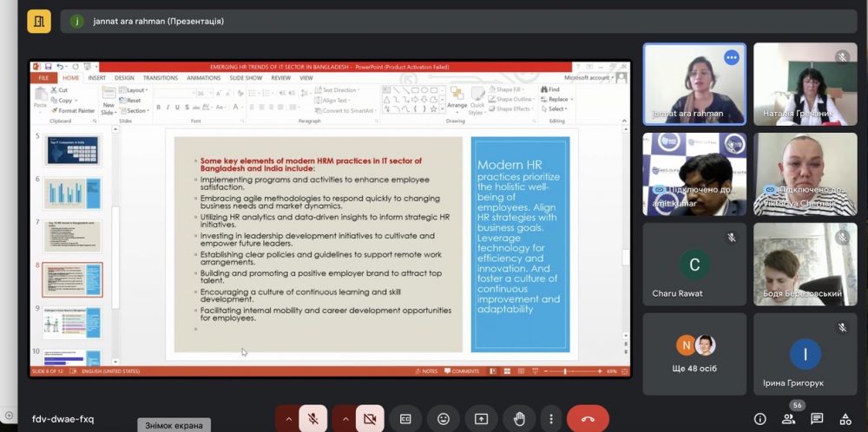Select slide 6 thumbnail with bar chart

click(x=73, y=193)
